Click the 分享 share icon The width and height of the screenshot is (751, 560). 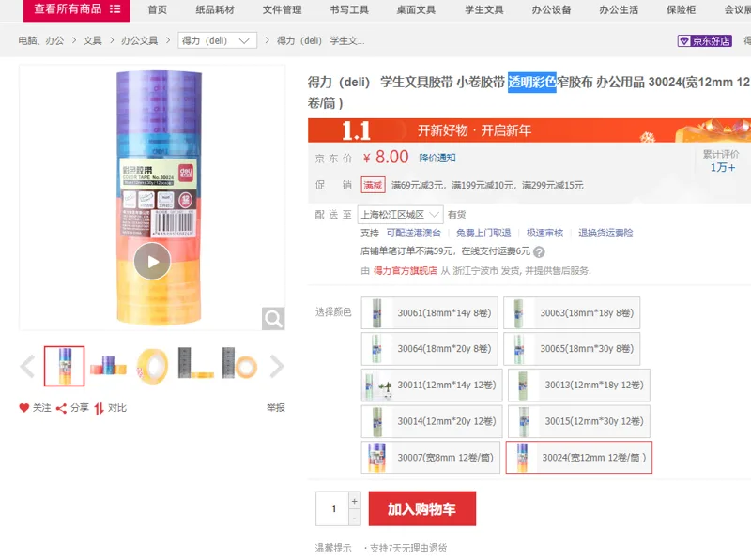[61, 408]
